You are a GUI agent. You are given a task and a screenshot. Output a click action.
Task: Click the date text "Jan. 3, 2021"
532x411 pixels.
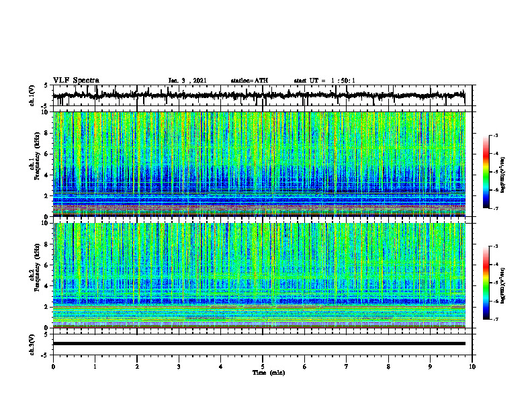tap(187, 81)
